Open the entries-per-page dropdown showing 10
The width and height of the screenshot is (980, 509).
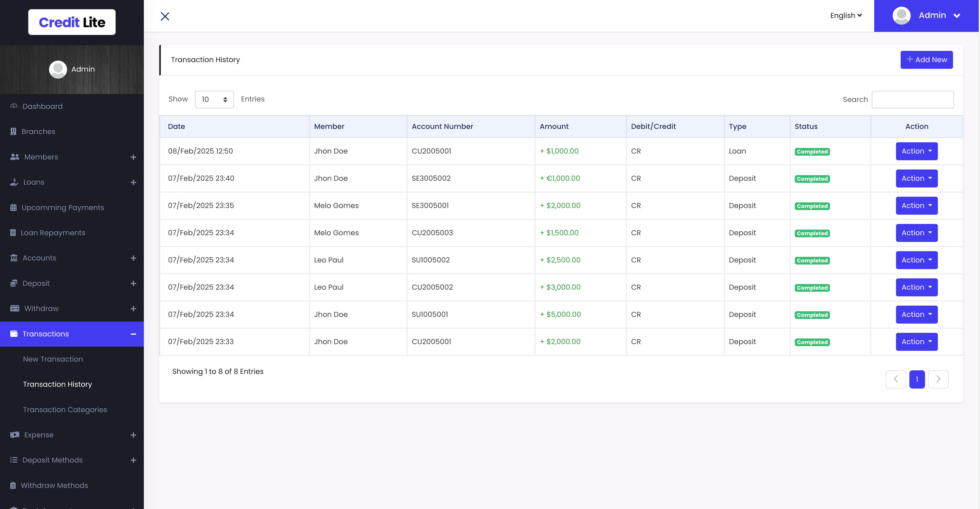click(214, 99)
